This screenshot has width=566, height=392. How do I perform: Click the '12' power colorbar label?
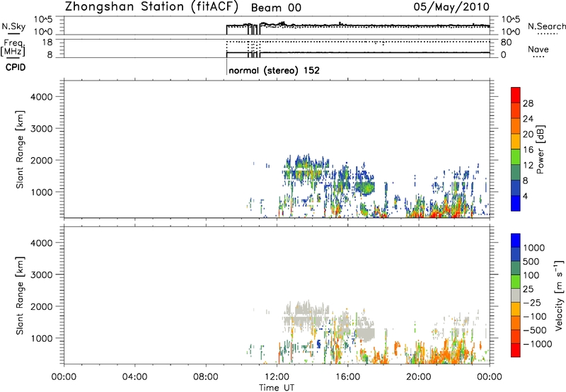point(528,166)
